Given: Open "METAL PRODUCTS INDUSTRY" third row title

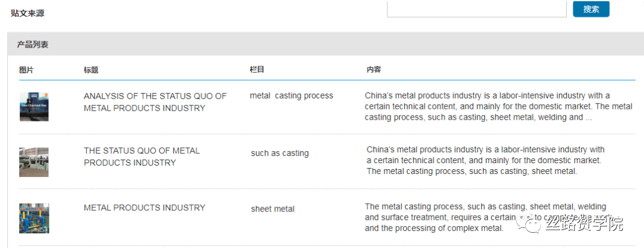Looking at the screenshot, I should (x=144, y=208).
